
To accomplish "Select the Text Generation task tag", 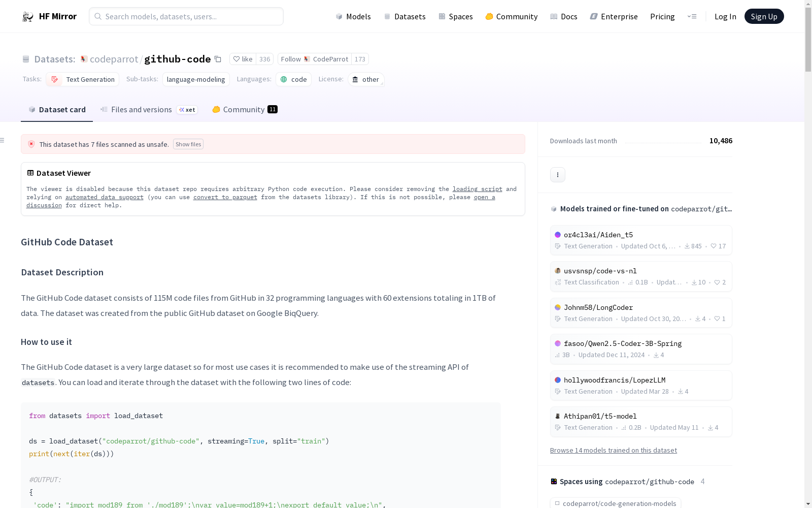I will (83, 79).
